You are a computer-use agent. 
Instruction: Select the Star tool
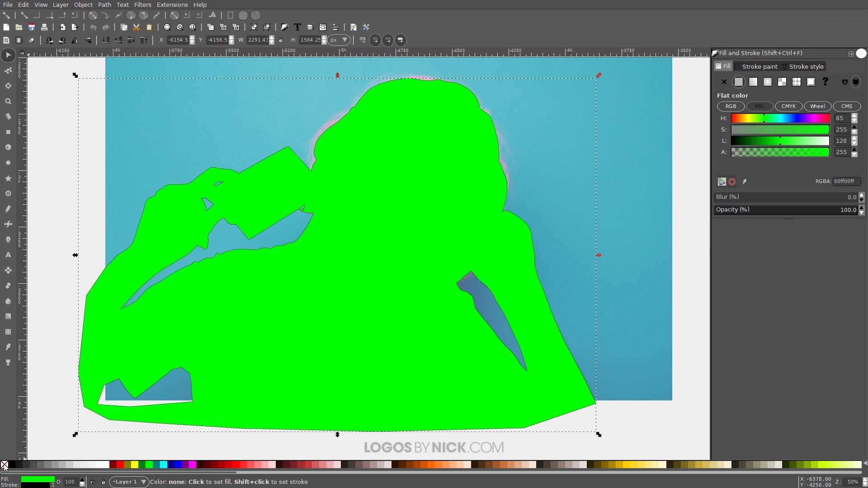pyautogui.click(x=8, y=178)
